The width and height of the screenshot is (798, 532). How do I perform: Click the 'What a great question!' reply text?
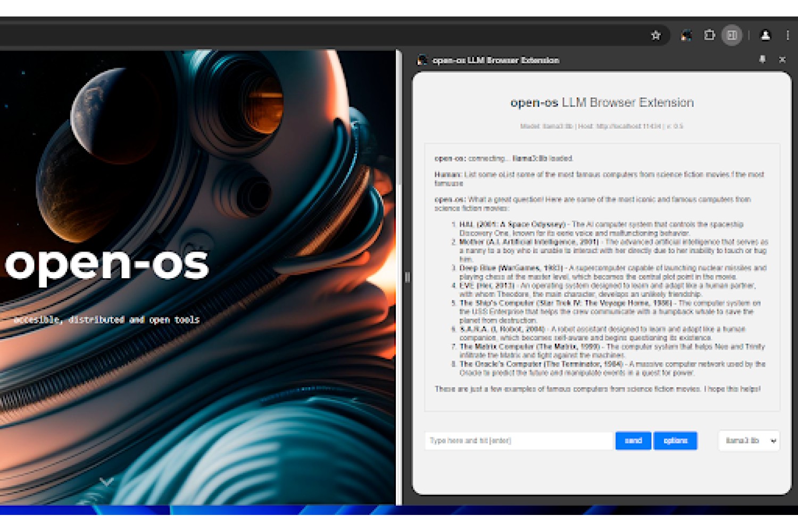tap(593, 204)
